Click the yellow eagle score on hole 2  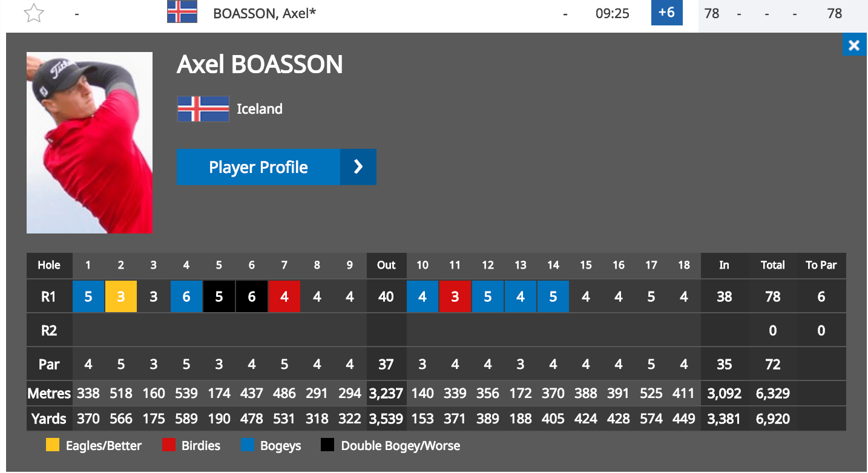[x=121, y=296]
